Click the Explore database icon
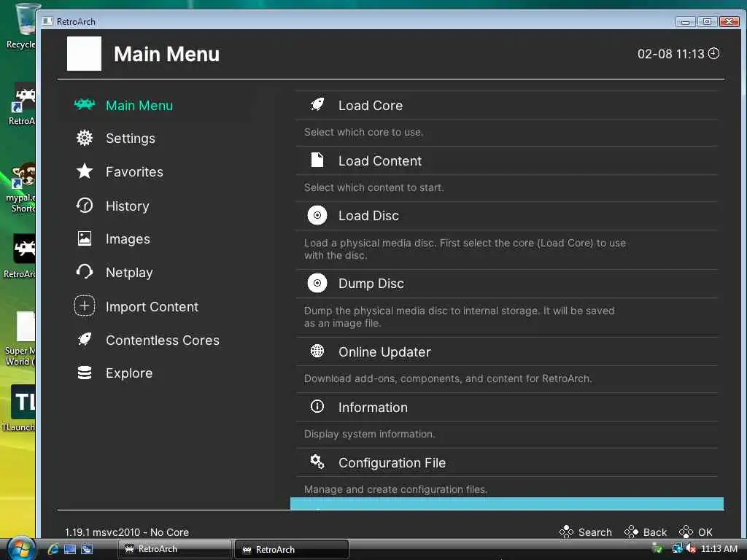Image resolution: width=747 pixels, height=560 pixels. [85, 373]
